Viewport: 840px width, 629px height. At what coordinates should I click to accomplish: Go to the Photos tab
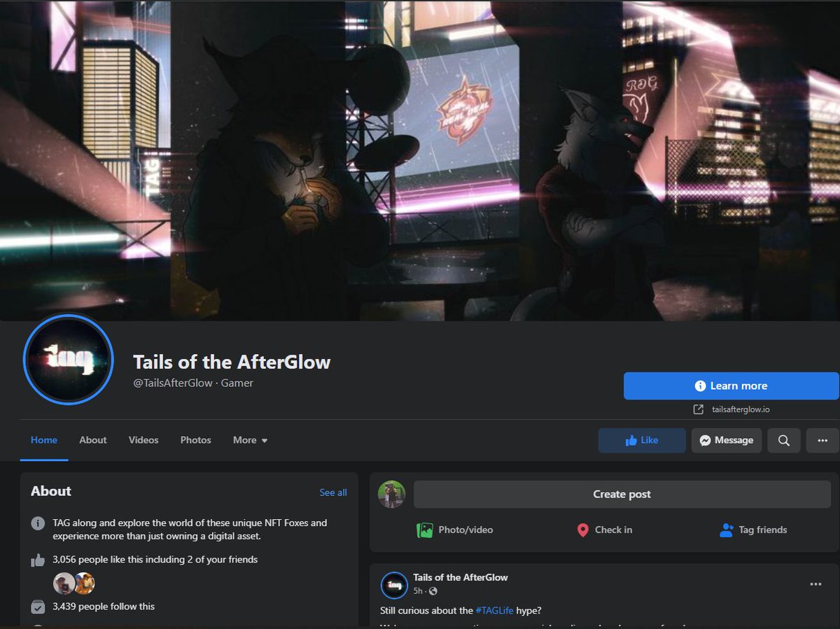[x=195, y=440]
